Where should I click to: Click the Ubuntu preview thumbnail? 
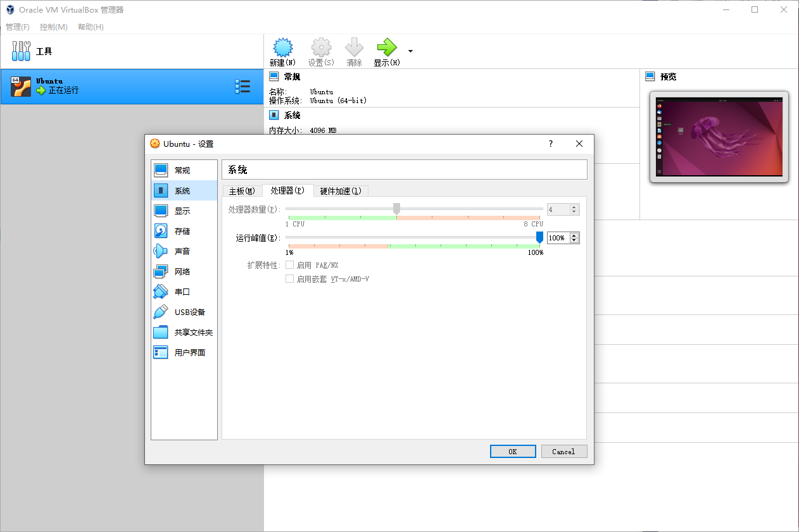719,137
